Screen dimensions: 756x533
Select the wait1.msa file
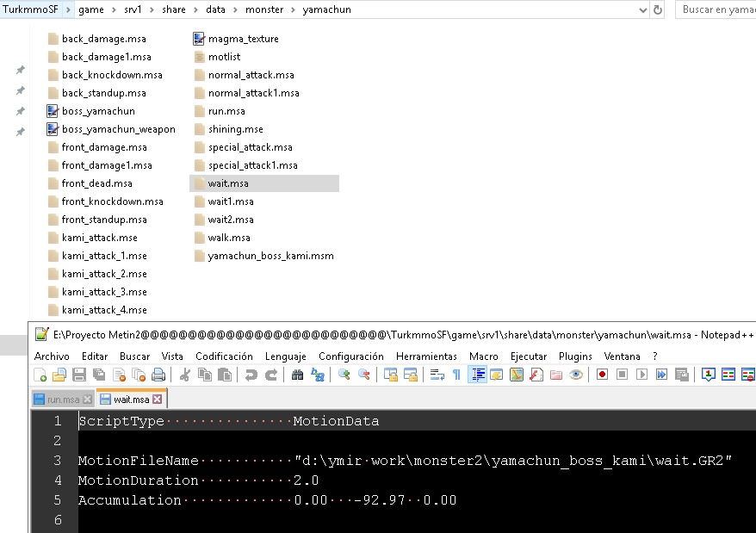pos(224,201)
